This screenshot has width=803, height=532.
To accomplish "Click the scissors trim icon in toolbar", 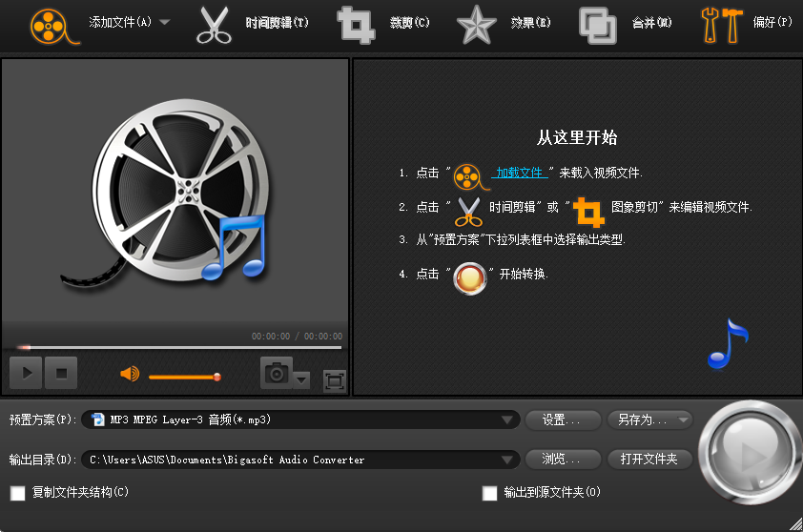I will [214, 25].
